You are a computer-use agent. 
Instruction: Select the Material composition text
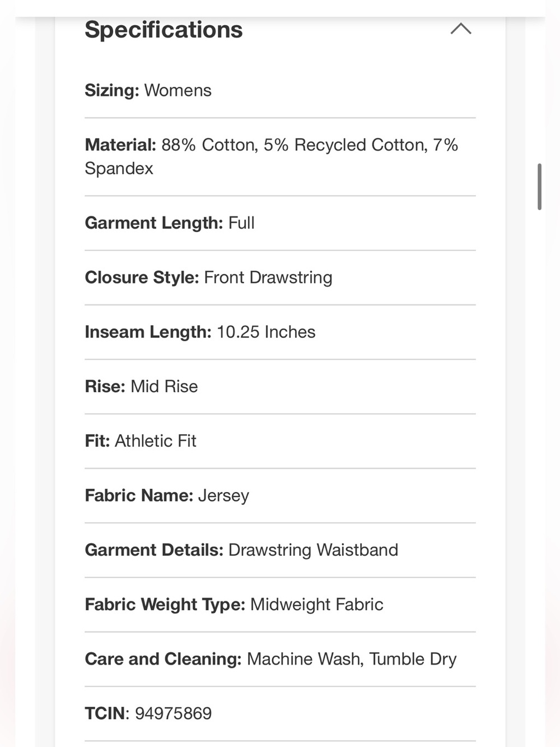click(x=272, y=156)
